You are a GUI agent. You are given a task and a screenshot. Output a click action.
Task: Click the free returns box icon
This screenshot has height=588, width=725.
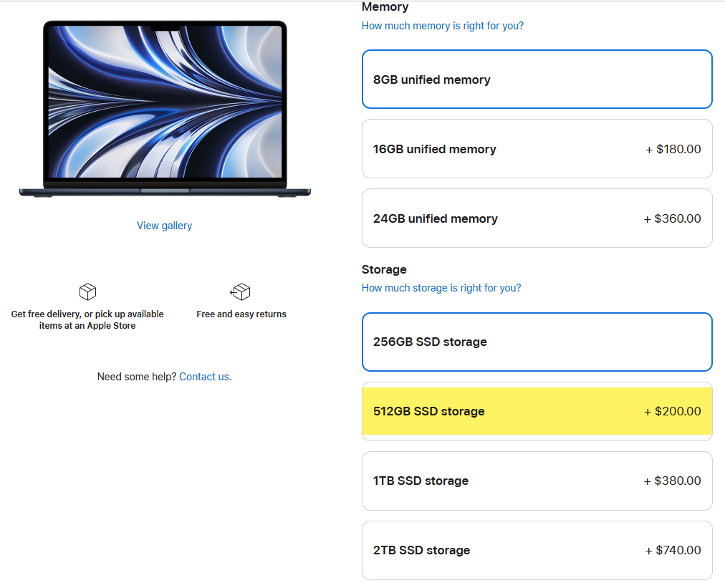tap(241, 291)
